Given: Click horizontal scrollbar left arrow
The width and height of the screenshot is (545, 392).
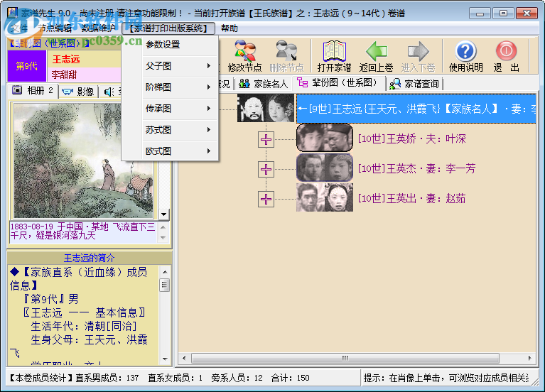Looking at the screenshot, I should coord(184,358).
